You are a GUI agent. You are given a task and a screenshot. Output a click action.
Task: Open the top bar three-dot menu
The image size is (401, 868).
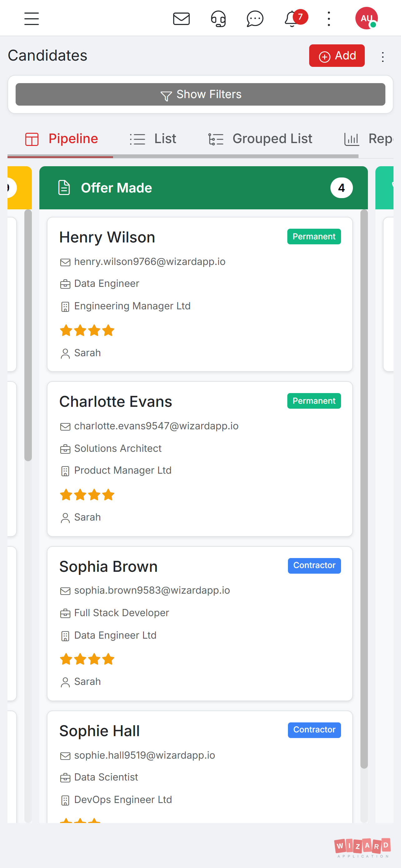click(329, 18)
